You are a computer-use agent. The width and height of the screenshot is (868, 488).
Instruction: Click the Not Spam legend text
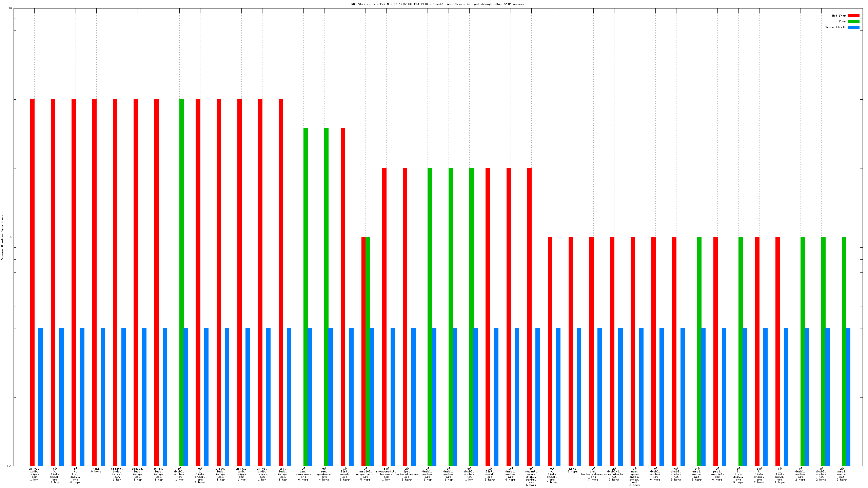click(x=839, y=16)
